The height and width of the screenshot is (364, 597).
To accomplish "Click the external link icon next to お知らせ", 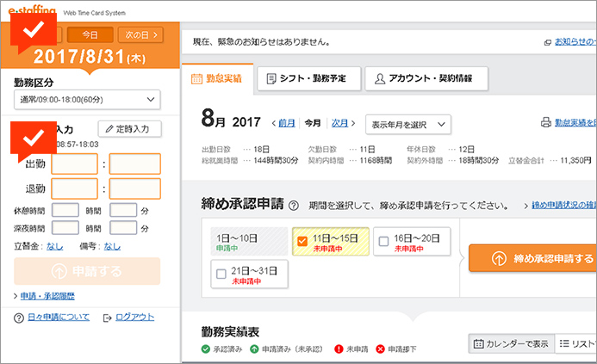I will (547, 41).
